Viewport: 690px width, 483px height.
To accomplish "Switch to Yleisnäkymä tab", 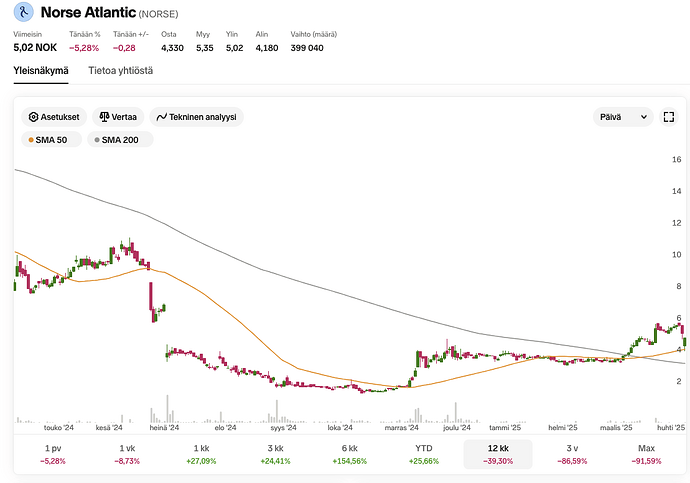I will (41, 70).
